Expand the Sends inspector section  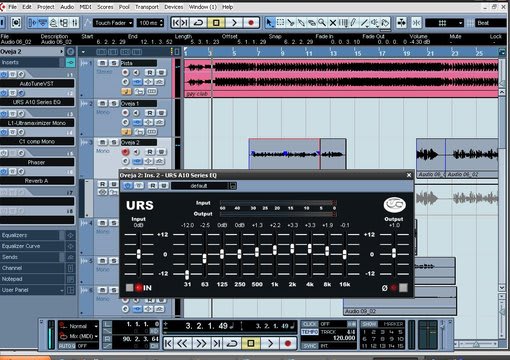[x=32, y=257]
